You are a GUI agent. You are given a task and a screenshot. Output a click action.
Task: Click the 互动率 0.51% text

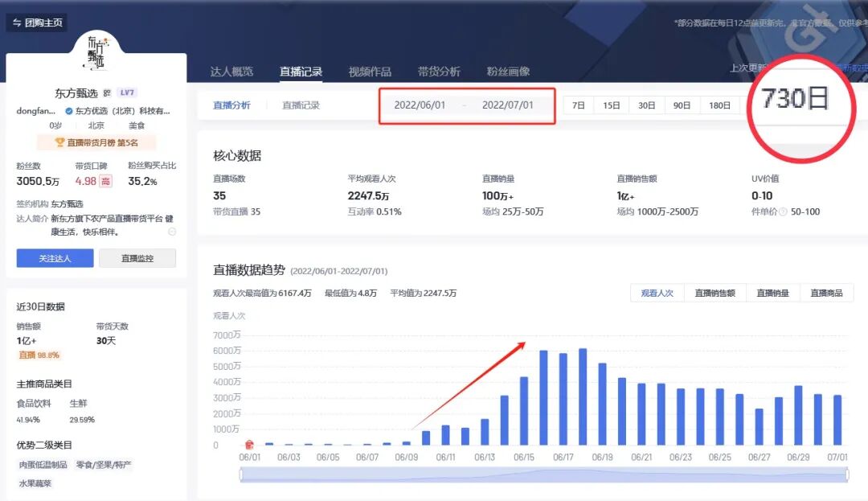click(375, 211)
